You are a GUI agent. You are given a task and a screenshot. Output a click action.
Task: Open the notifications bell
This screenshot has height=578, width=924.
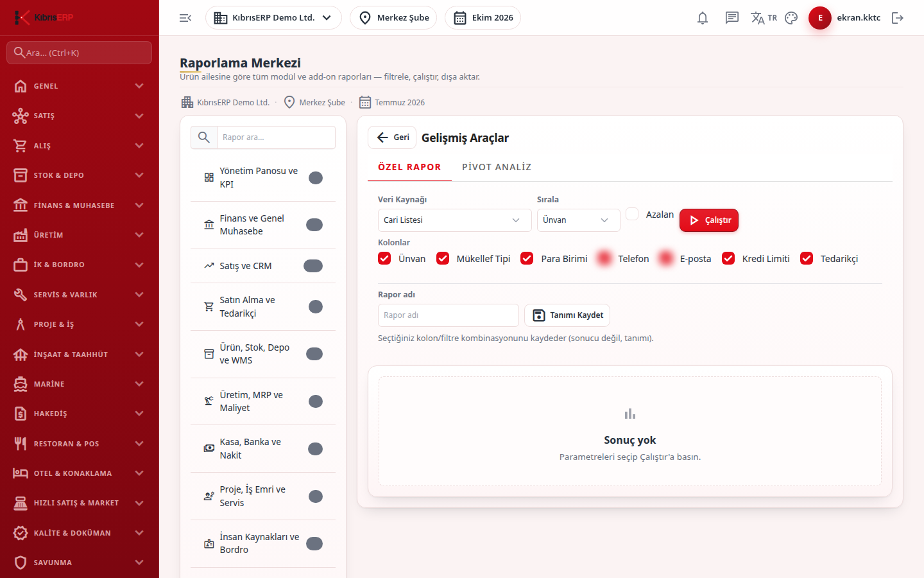click(703, 18)
